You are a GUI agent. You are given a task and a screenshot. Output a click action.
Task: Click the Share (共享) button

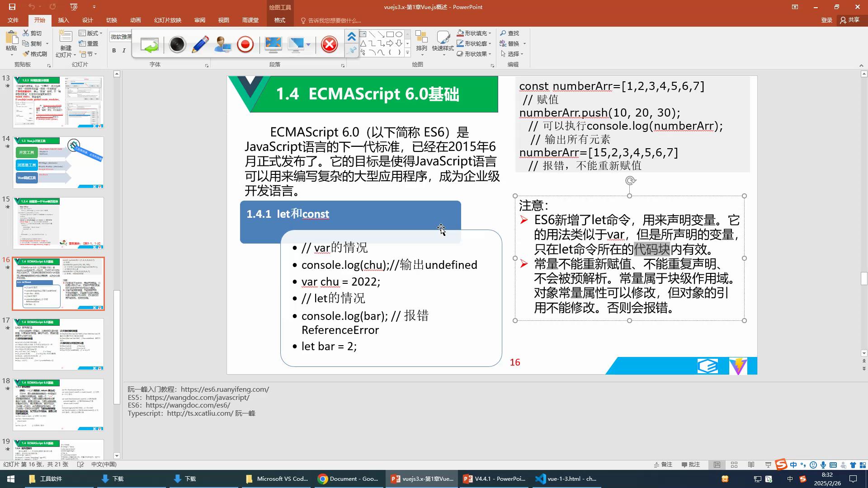tap(850, 20)
